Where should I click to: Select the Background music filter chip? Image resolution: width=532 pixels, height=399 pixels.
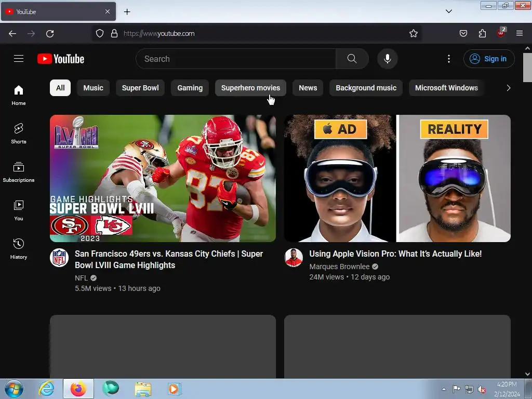coord(366,88)
